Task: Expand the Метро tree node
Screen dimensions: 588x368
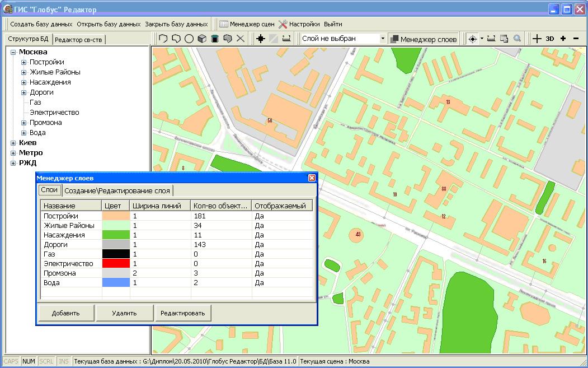Action: point(13,153)
